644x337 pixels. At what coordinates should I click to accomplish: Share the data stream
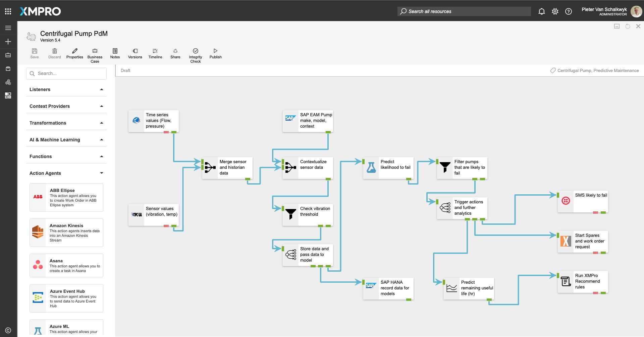click(x=175, y=54)
